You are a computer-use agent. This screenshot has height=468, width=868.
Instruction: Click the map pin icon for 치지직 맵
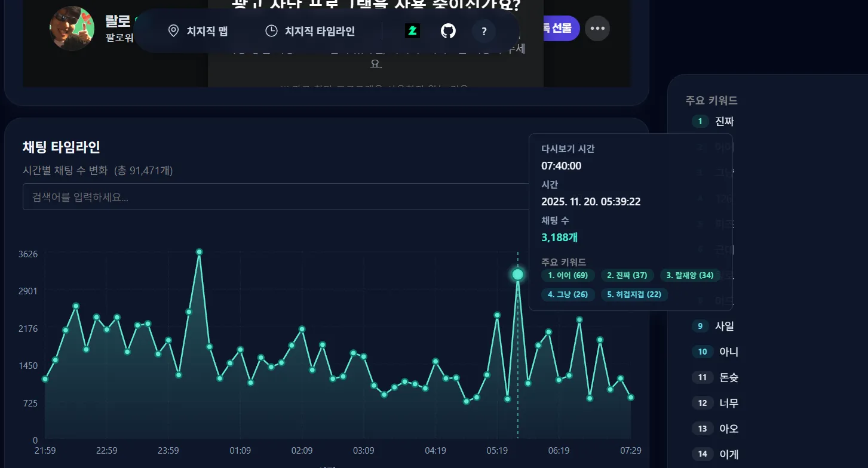click(173, 31)
